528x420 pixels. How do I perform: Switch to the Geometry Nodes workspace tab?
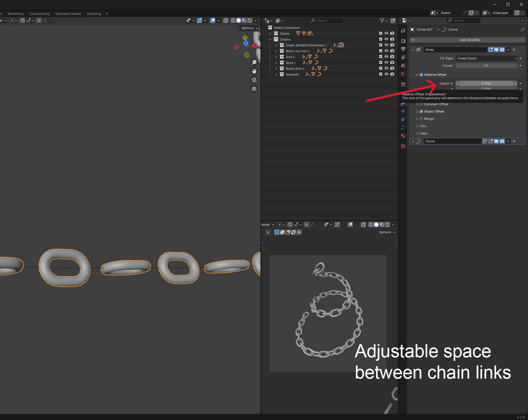(68, 14)
